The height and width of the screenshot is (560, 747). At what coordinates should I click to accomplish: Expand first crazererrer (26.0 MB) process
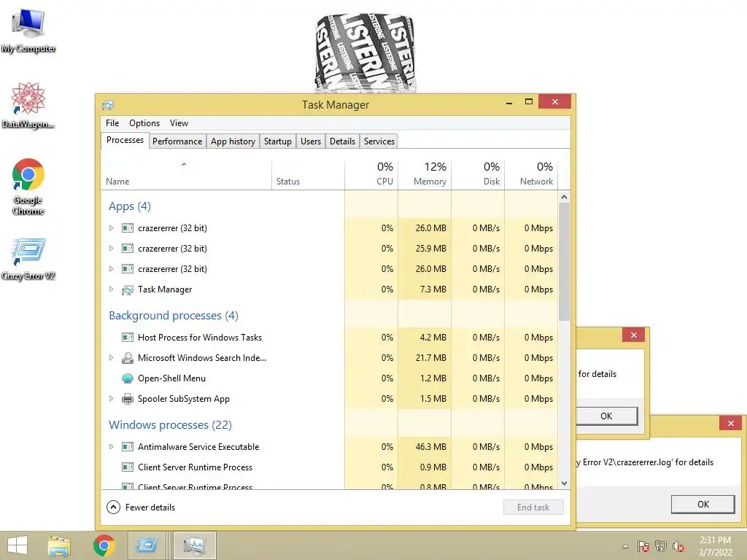point(111,228)
